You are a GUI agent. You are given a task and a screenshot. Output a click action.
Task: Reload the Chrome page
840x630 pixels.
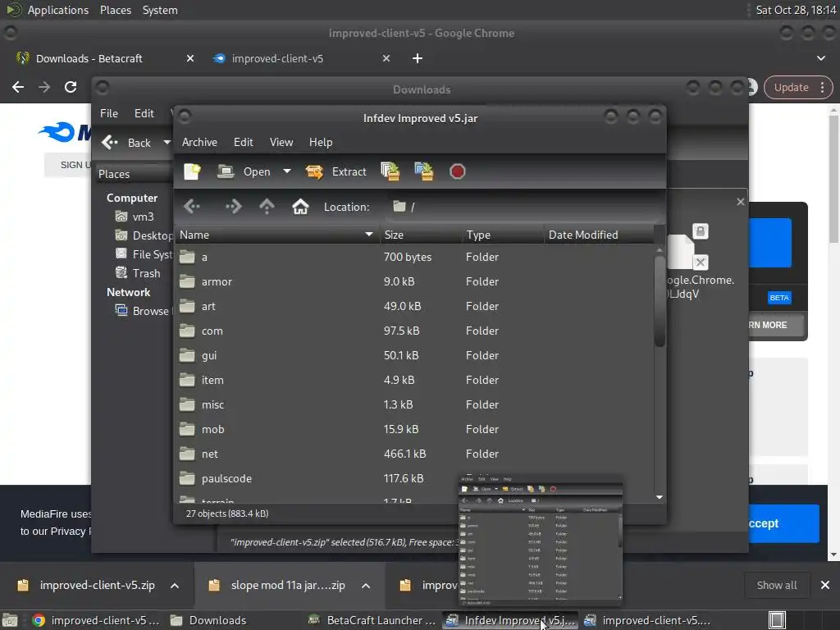[x=71, y=87]
